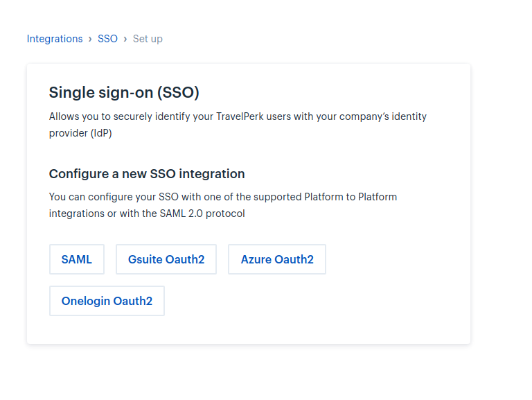532x400 pixels.
Task: Click the chevron before Set up breadcrumb
Action: (125, 39)
